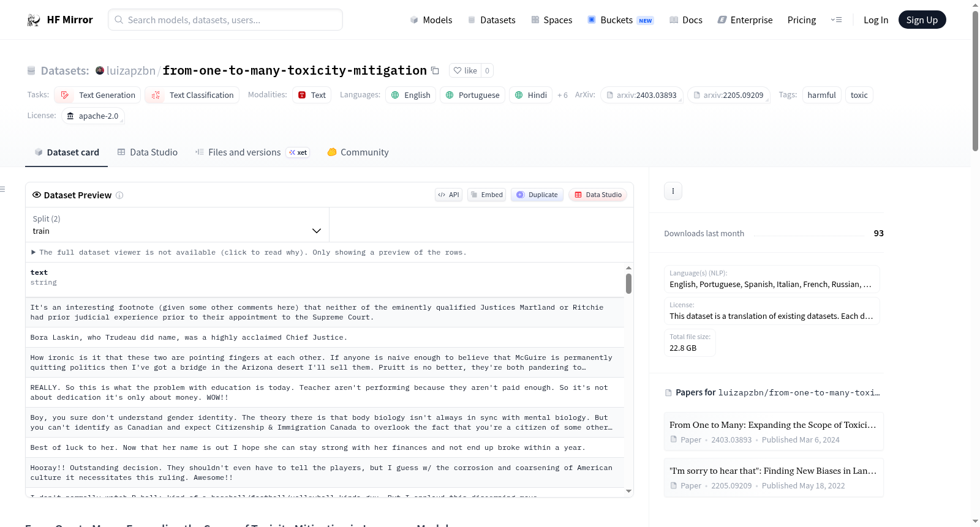980x527 pixels.
Task: Click the HF Mirror logo icon
Action: coord(34,20)
